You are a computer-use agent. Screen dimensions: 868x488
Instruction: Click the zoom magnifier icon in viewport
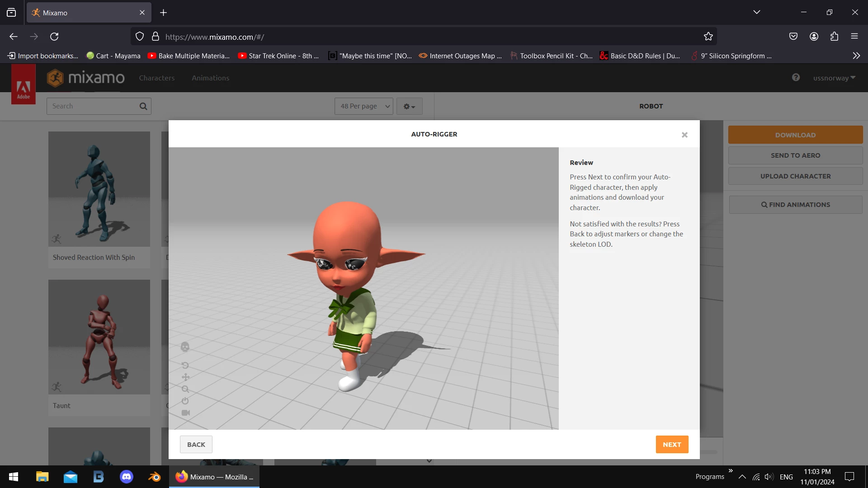click(185, 389)
